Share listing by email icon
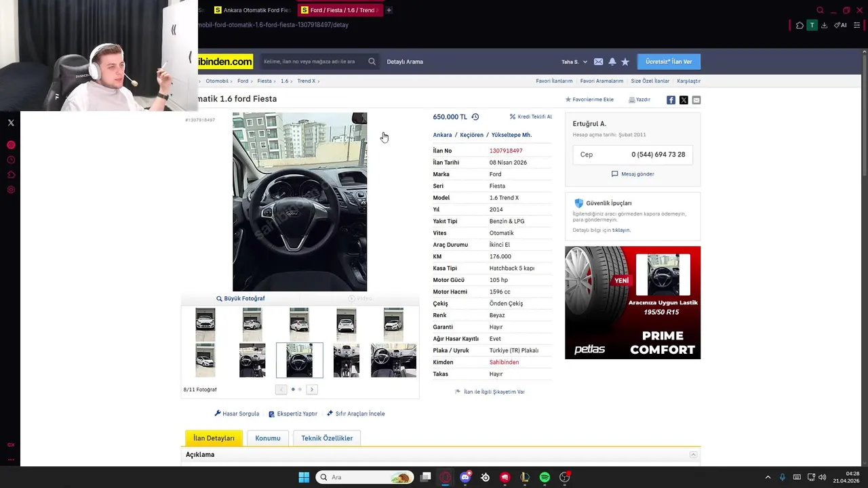The image size is (868, 488). pos(696,100)
